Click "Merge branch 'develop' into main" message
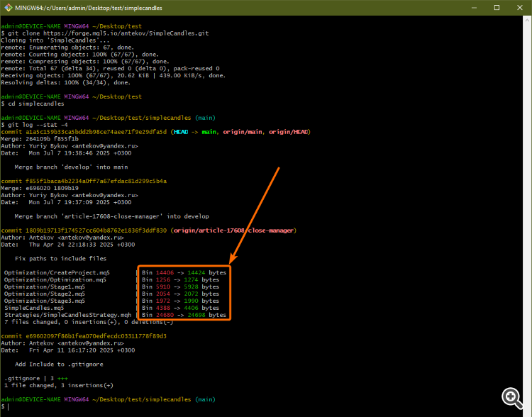 point(71,167)
